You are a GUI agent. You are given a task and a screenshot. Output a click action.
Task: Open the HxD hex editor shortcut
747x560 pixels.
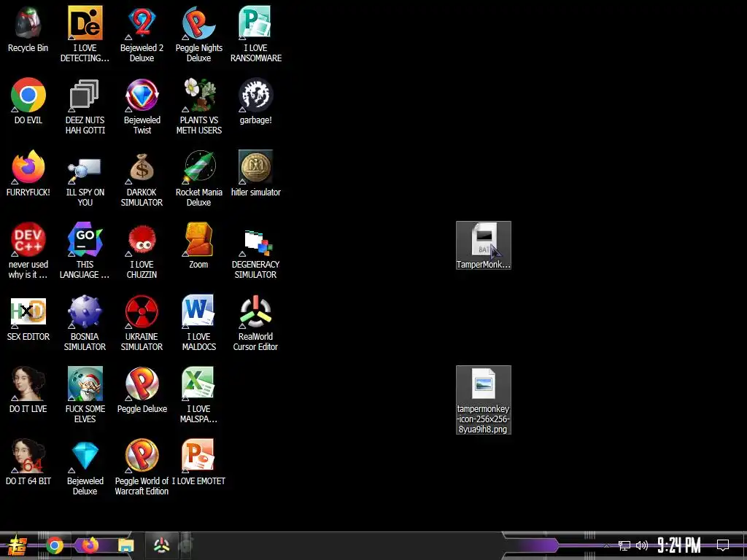tap(28, 318)
